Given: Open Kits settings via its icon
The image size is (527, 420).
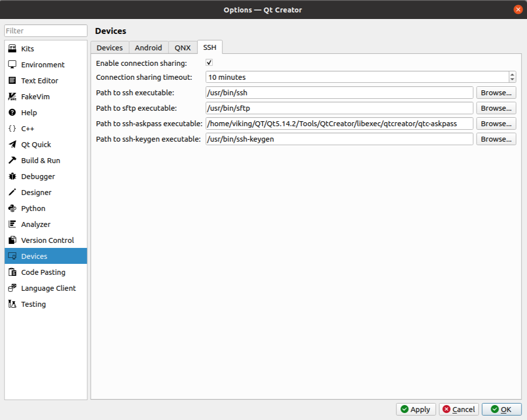Looking at the screenshot, I should [x=12, y=48].
